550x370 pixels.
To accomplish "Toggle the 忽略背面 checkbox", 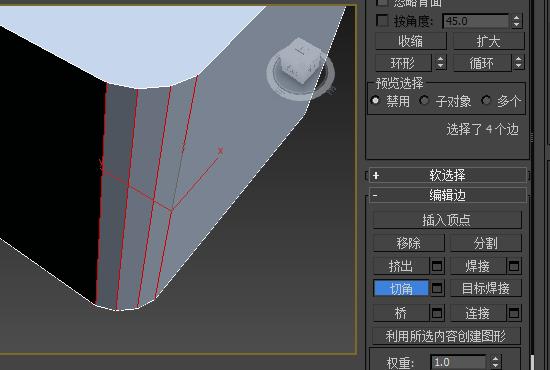I will point(382,2).
